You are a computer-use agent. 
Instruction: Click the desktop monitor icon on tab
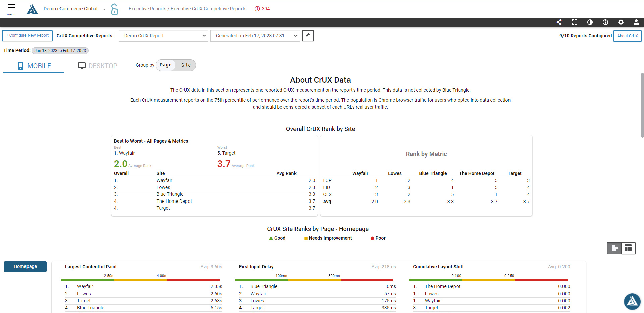point(82,66)
